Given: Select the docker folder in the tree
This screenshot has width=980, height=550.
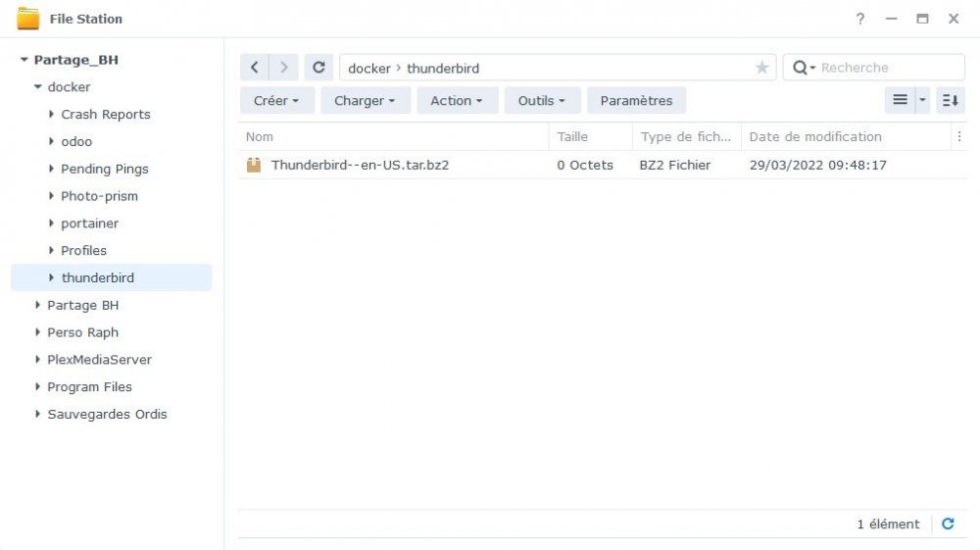Looking at the screenshot, I should tap(69, 87).
